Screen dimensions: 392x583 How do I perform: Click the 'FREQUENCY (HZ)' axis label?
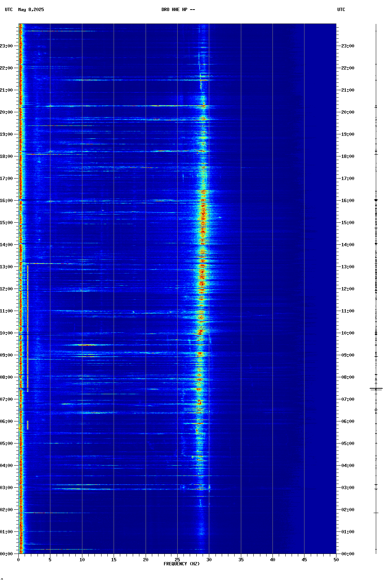(182, 564)
